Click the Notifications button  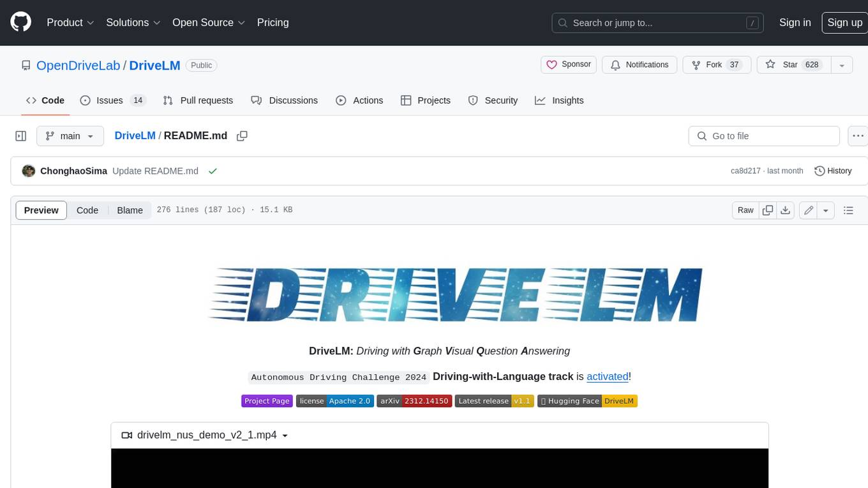tap(640, 65)
